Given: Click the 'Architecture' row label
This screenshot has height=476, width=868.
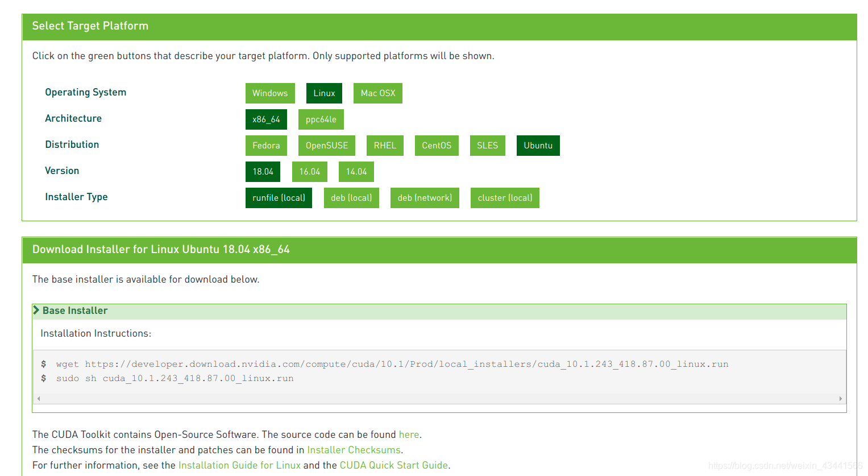Looking at the screenshot, I should 73,118.
